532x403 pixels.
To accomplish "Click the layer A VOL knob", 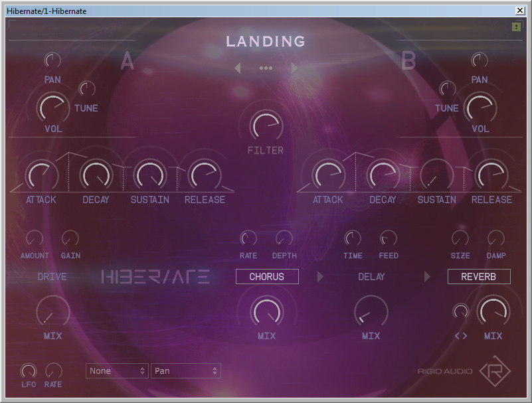I will (x=52, y=106).
